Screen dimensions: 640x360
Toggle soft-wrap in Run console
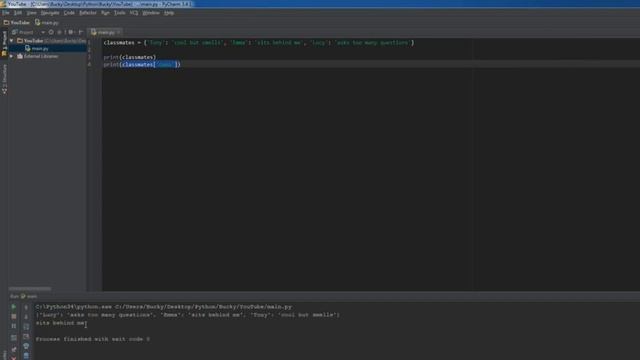[x=26, y=327]
